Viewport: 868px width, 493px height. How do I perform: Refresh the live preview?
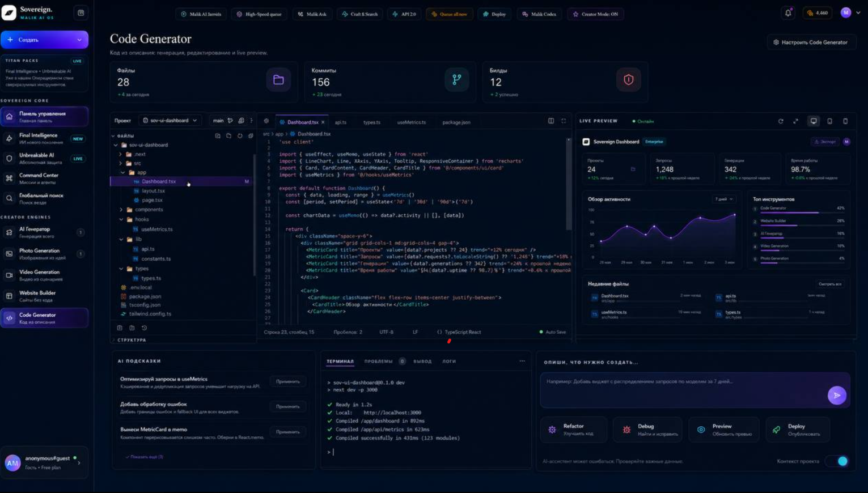tap(781, 121)
